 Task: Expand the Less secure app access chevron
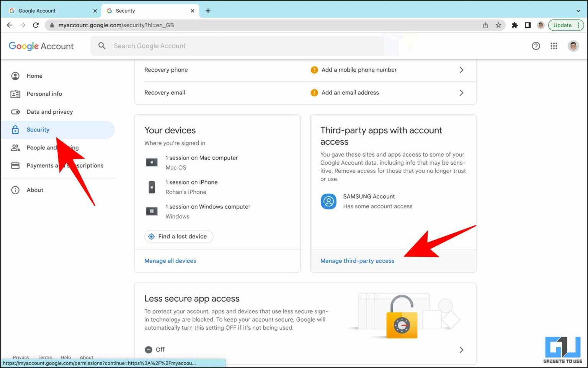point(461,349)
